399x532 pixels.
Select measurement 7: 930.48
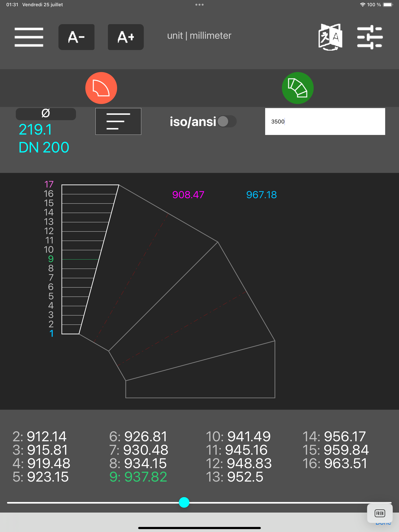pos(139,450)
